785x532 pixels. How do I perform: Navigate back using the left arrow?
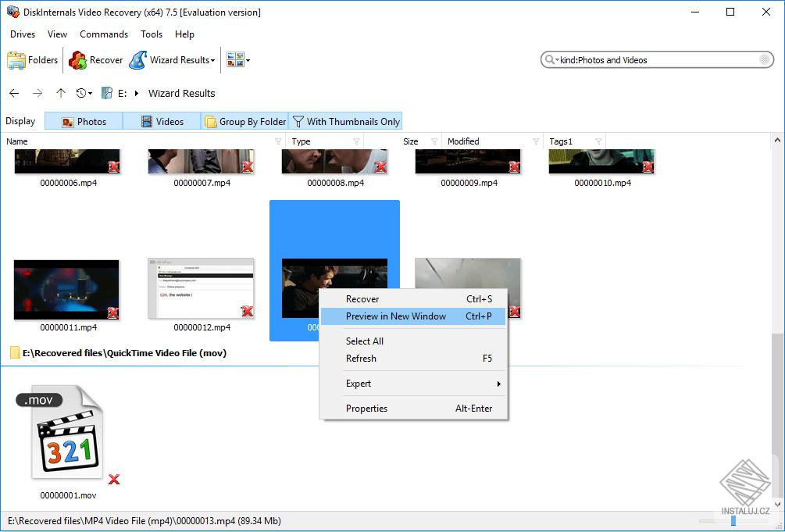(13, 93)
